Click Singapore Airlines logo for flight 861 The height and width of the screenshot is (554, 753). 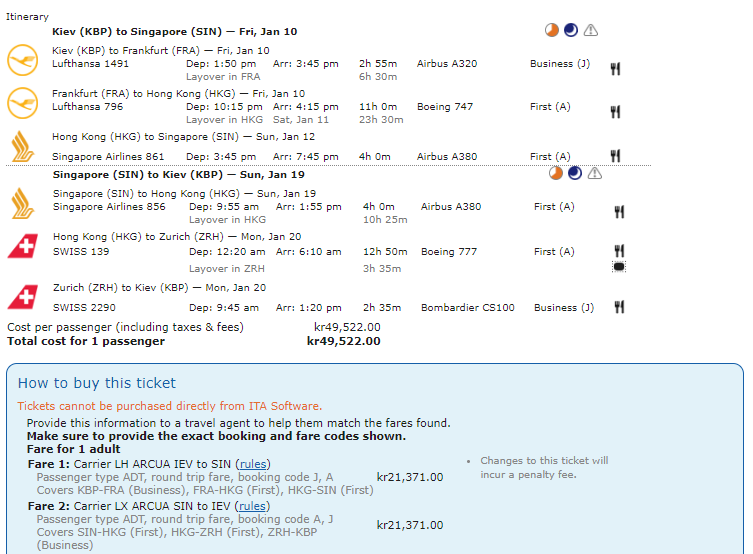pyautogui.click(x=21, y=146)
